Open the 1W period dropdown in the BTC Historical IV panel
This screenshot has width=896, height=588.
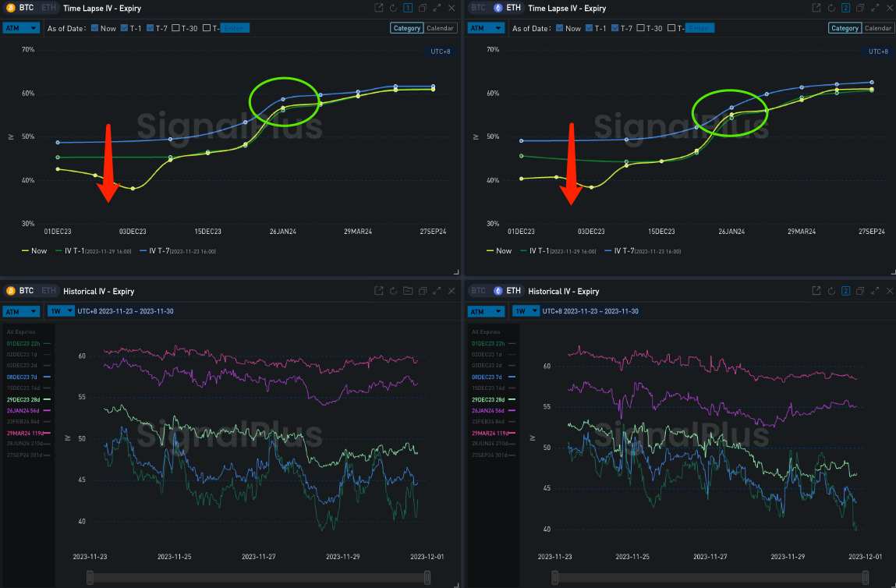59,311
